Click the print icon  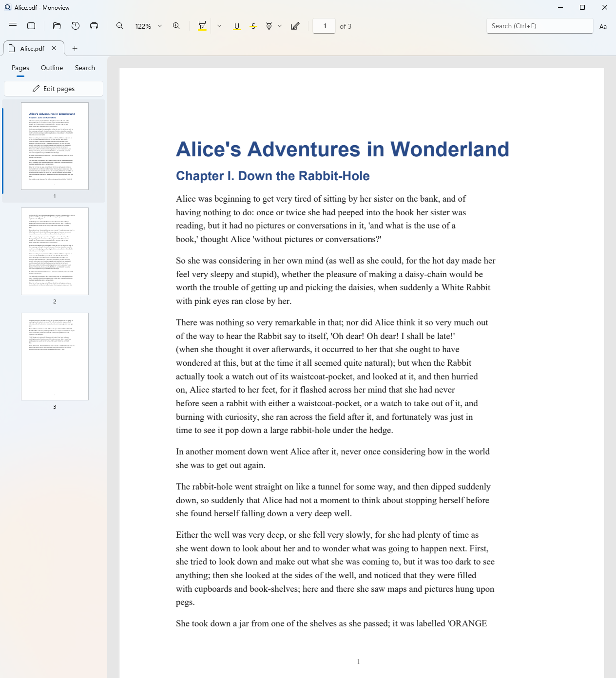pos(94,26)
